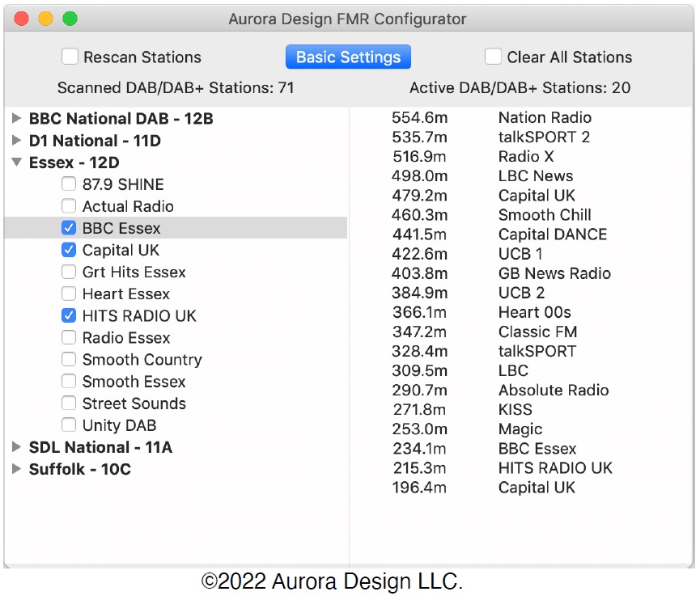The height and width of the screenshot is (600, 700).
Task: Select talkSPORT 2 in the active list
Action: coord(544,137)
